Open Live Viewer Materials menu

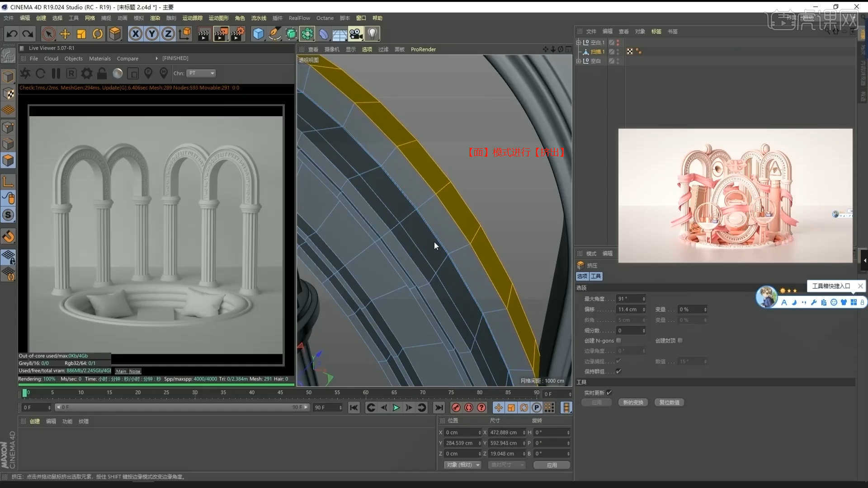pyautogui.click(x=100, y=59)
